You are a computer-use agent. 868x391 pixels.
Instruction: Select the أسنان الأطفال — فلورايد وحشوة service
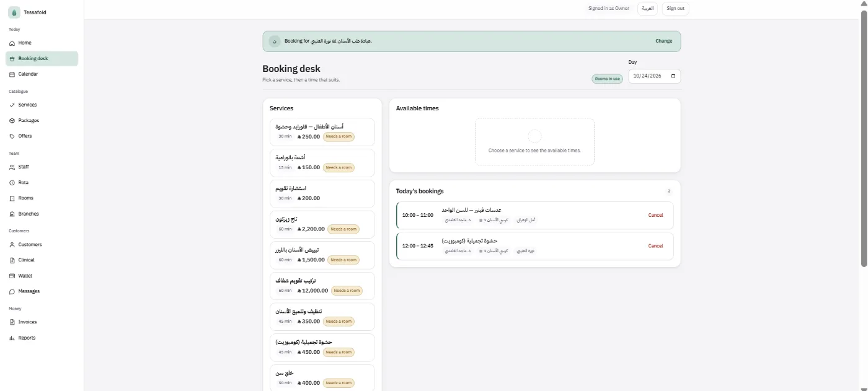(x=322, y=132)
